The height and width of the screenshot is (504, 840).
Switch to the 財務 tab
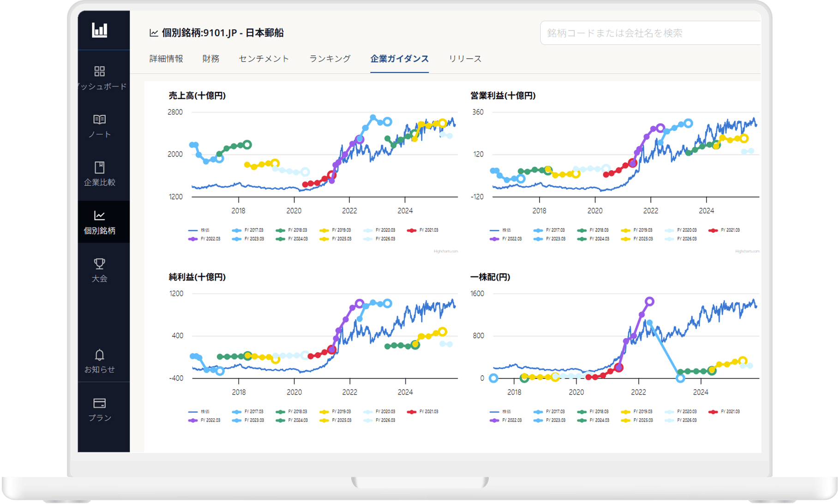click(211, 59)
